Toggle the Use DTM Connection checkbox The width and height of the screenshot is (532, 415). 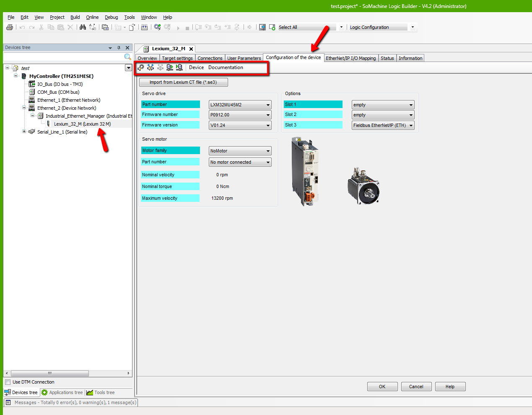click(x=8, y=382)
